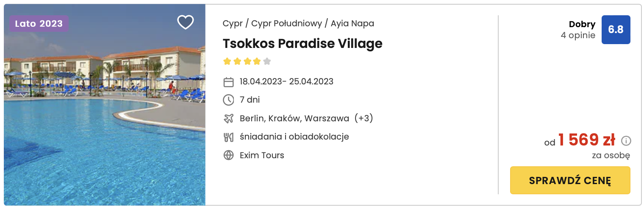Click the airplane departure icon

pos(228,118)
